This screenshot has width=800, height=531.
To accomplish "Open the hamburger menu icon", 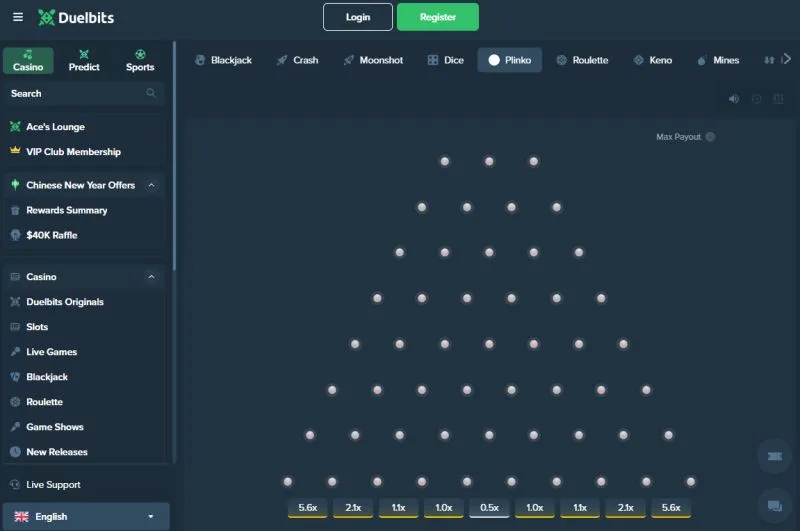I will (x=18, y=17).
